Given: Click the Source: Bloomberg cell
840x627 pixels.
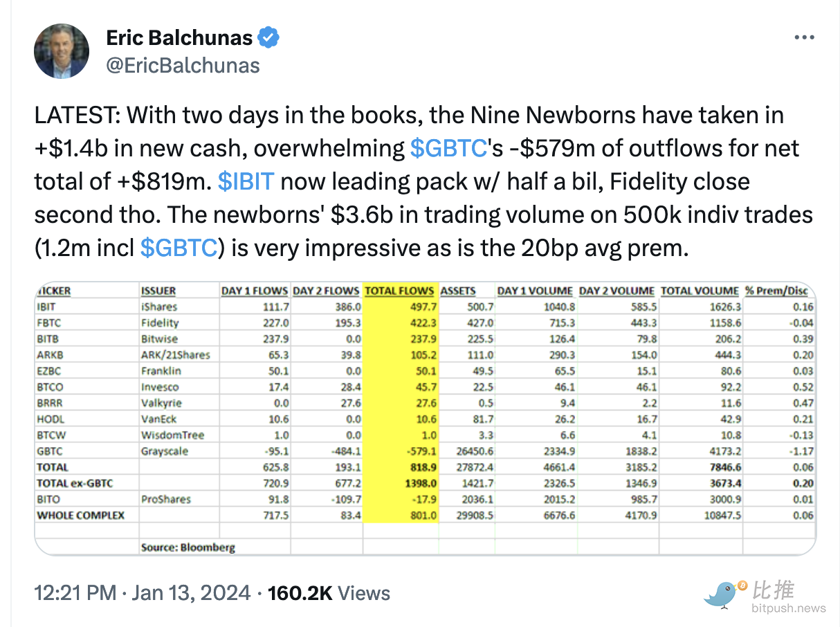Looking at the screenshot, I should 188,547.
